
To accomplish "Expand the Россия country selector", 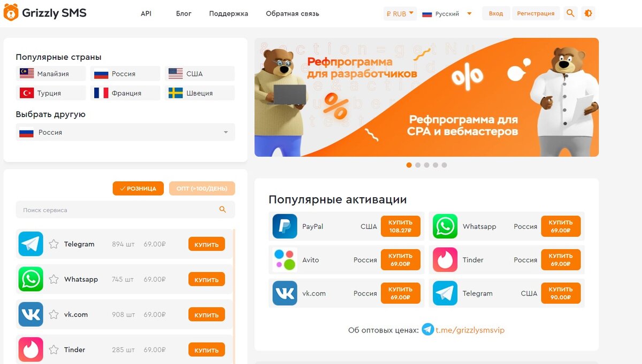I will click(125, 133).
